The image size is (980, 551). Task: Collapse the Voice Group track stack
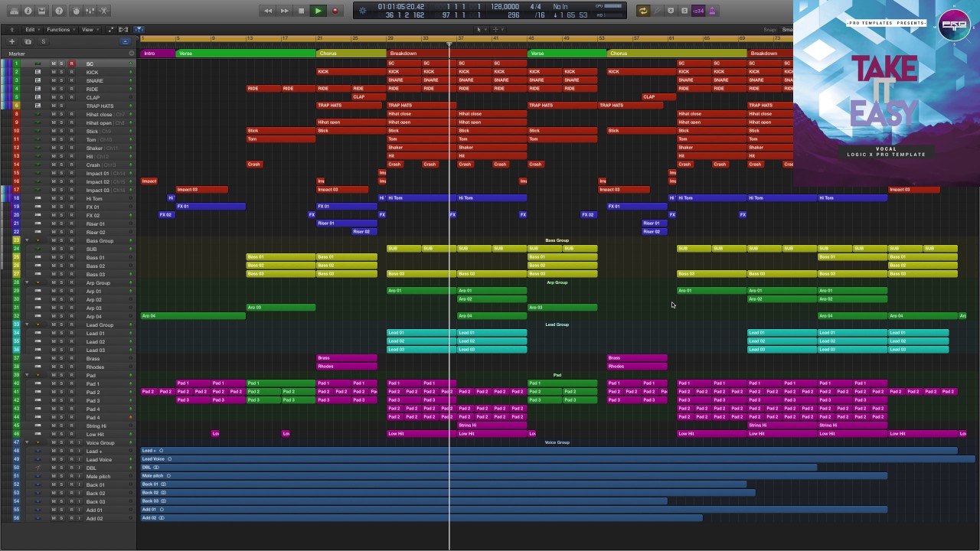click(x=27, y=443)
